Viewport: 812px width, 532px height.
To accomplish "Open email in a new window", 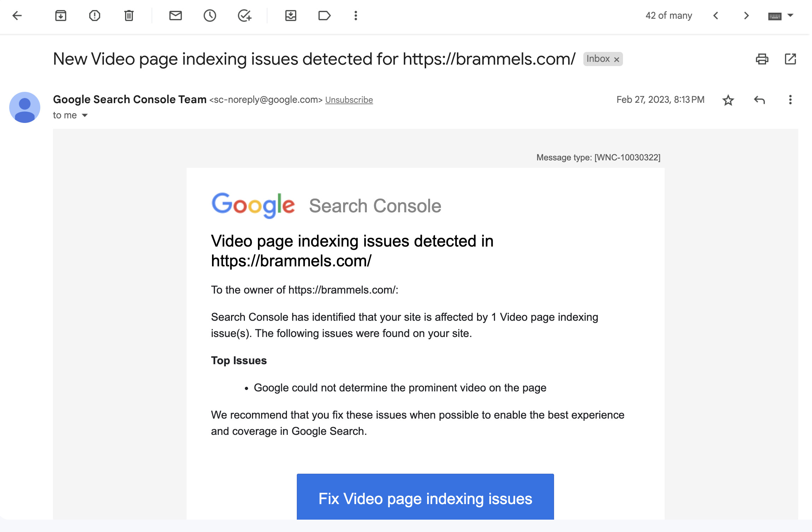I will coord(790,59).
